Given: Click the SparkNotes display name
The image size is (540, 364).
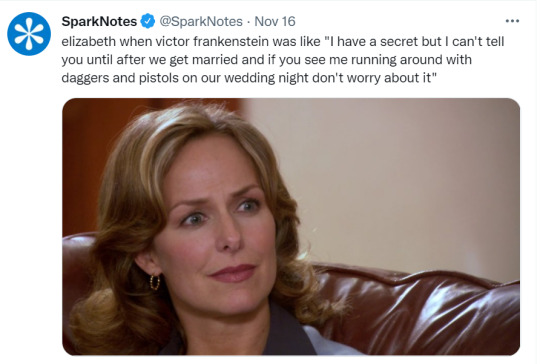Looking at the screenshot, I should tap(99, 21).
